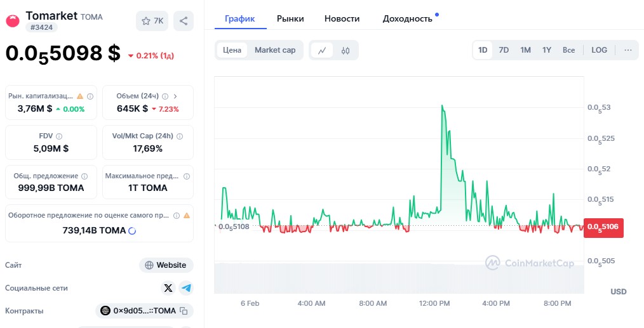Click the current price tag 0.0₅5106
The image size is (644, 328).
coord(603,227)
